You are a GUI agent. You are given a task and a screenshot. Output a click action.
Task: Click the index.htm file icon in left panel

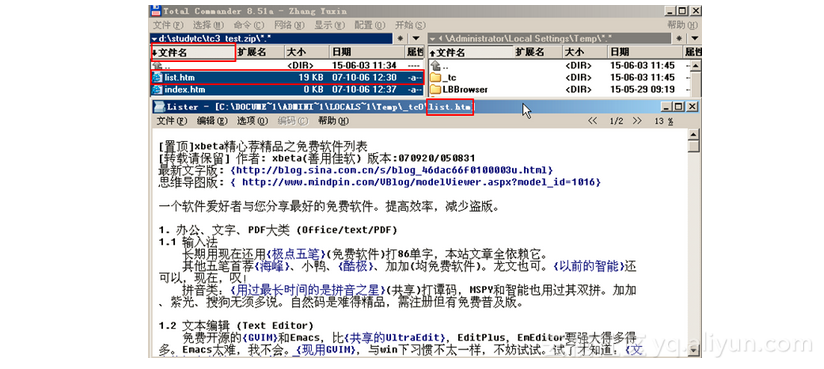(157, 89)
